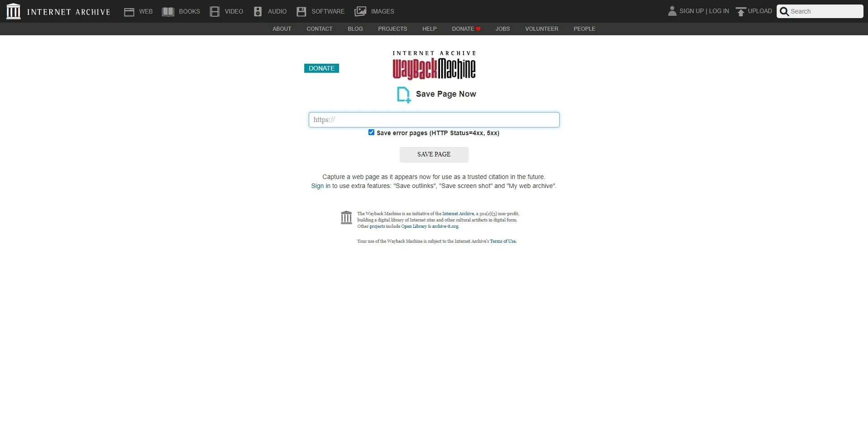The width and height of the screenshot is (868, 438).
Task: Click the Save error pages label text
Action: tap(438, 133)
